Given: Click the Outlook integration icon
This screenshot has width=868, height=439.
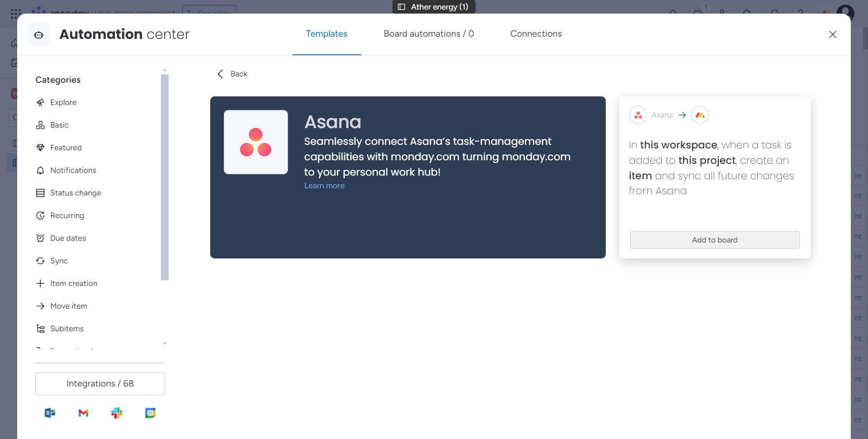Looking at the screenshot, I should tap(50, 413).
